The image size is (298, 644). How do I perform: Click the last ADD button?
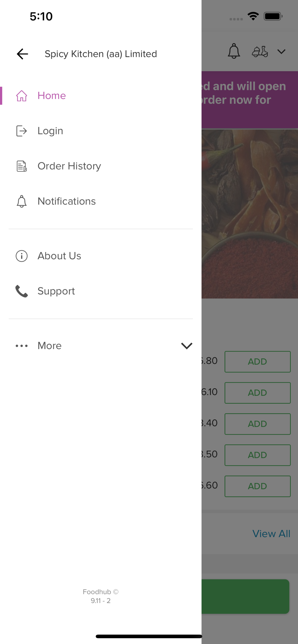[257, 486]
